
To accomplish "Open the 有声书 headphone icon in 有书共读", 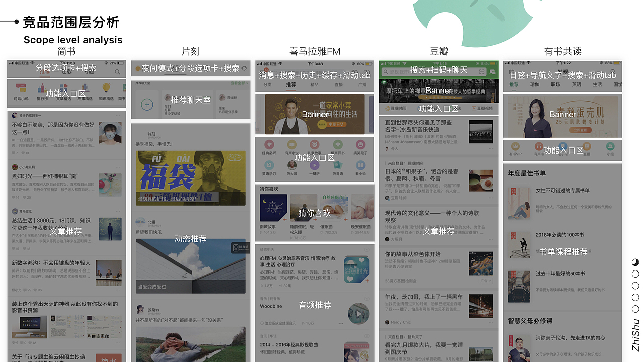I will [538, 147].
